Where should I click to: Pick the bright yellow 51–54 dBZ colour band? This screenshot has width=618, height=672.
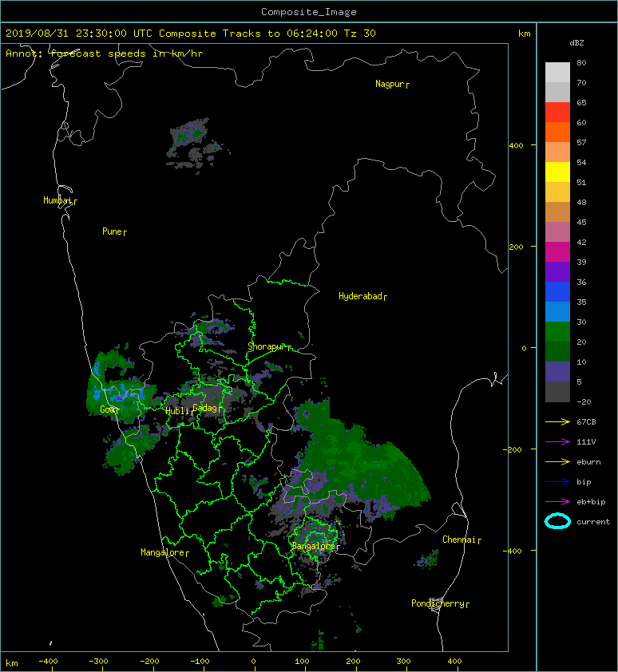(x=557, y=172)
